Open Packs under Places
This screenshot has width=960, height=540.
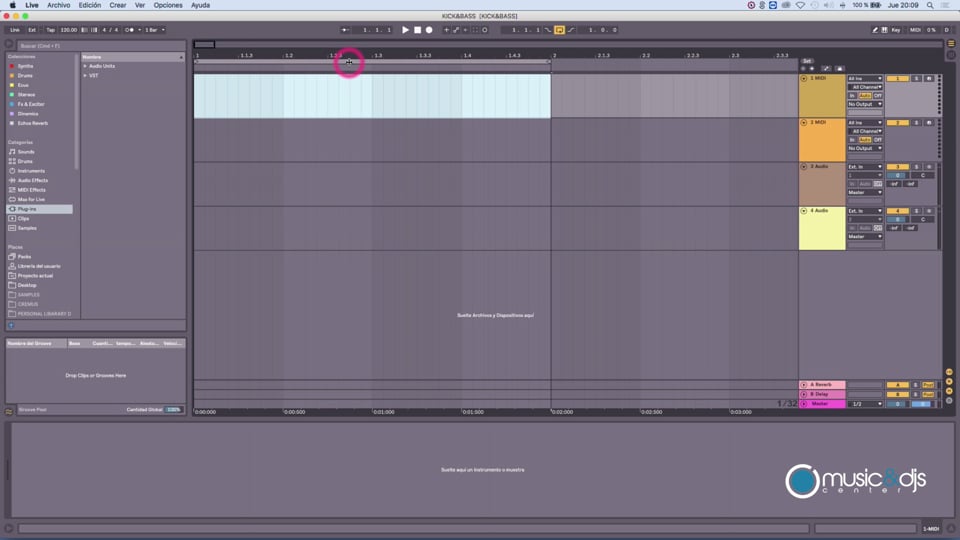point(24,257)
